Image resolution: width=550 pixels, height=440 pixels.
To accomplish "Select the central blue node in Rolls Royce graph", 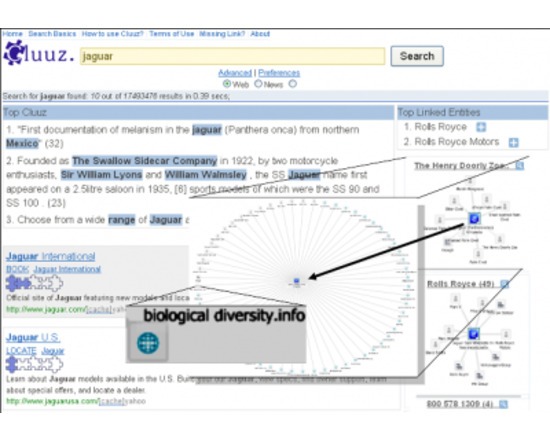I will point(473,334).
